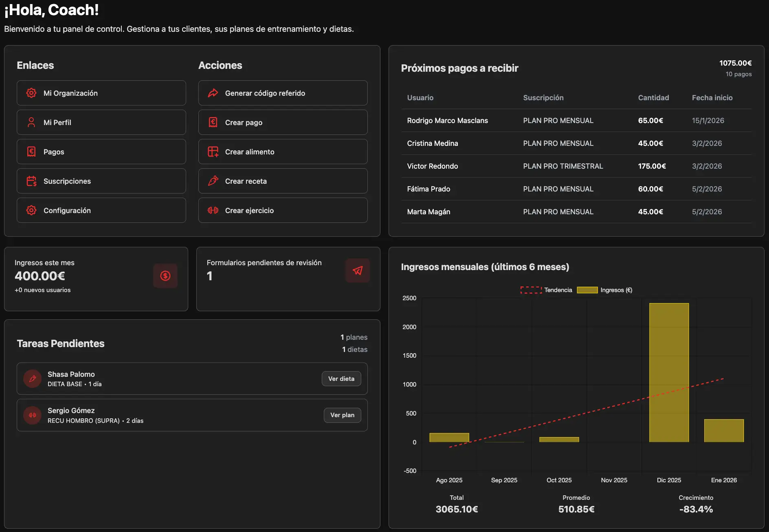
Task: Click the dollar icon beside monthly income
Action: point(165,276)
